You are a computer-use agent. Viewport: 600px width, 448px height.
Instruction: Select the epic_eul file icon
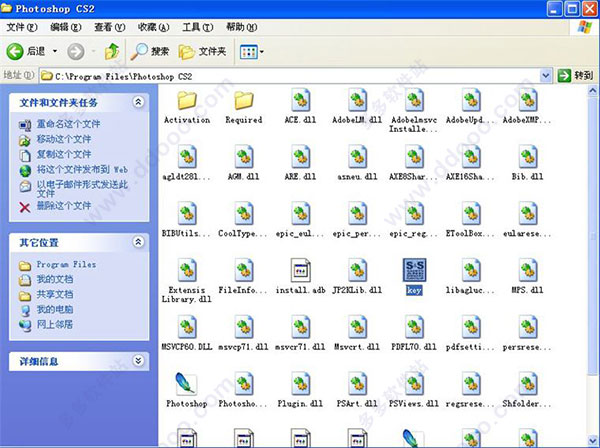pos(300,213)
